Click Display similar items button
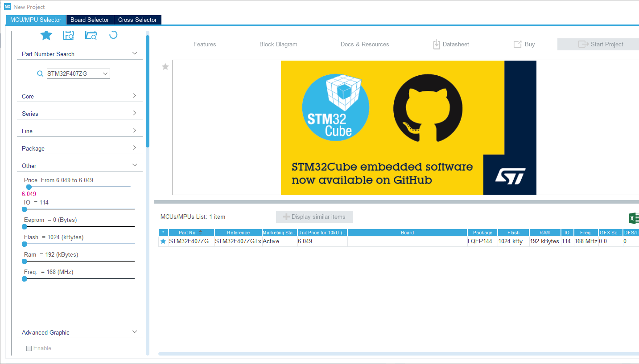Viewport: 639px width, 364px height. [314, 217]
